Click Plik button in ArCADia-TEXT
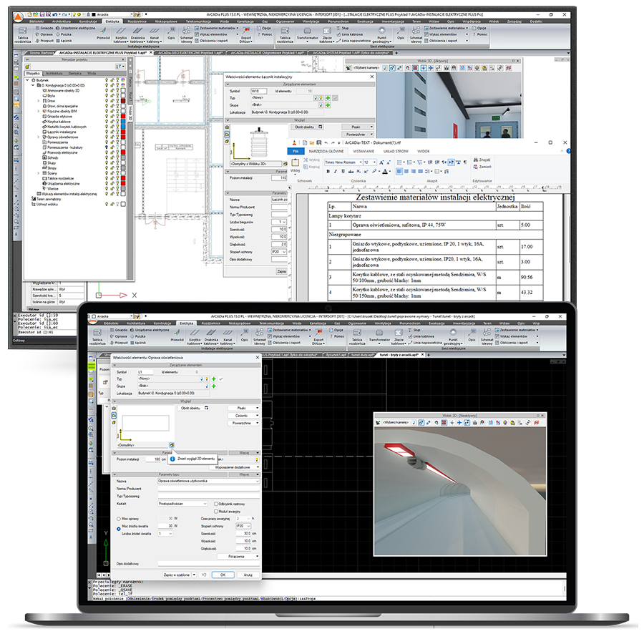The width and height of the screenshot is (644, 644). coord(296,151)
